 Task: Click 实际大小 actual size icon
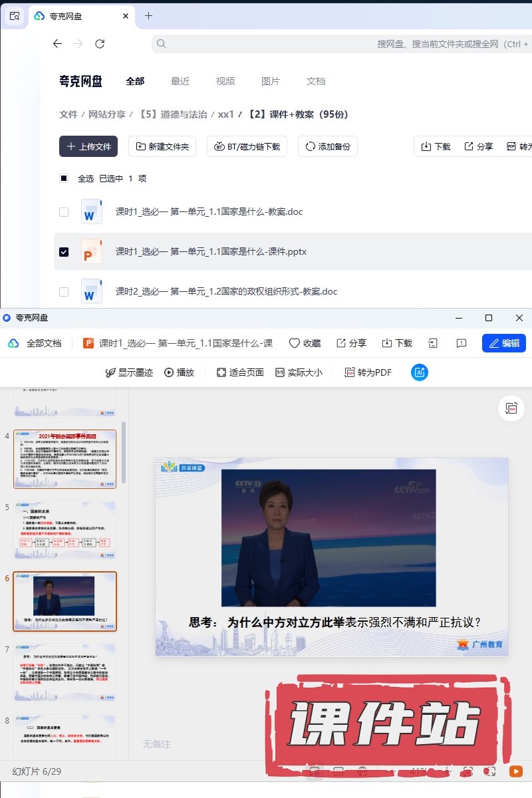299,372
